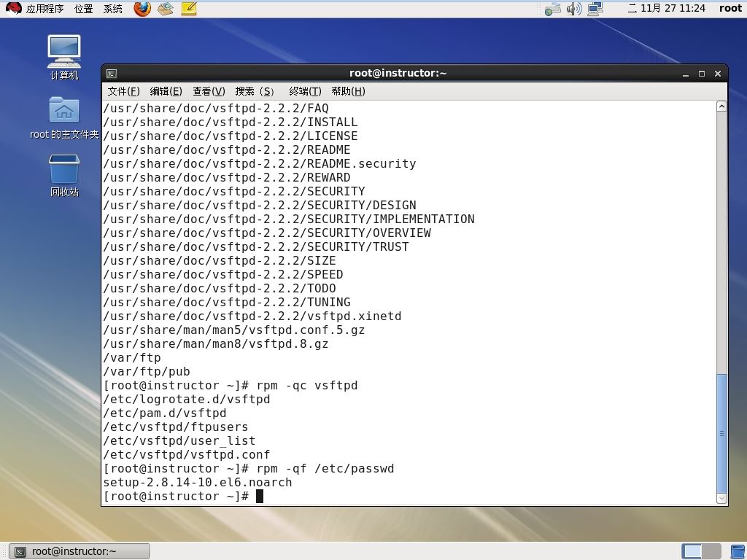Click the line /etc/vsftpd/vsftpd.conf
This screenshot has width=747, height=560.
coord(187,455)
